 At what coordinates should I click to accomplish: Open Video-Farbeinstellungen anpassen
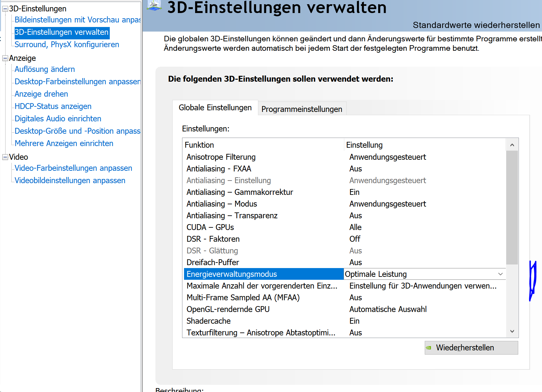(x=73, y=168)
